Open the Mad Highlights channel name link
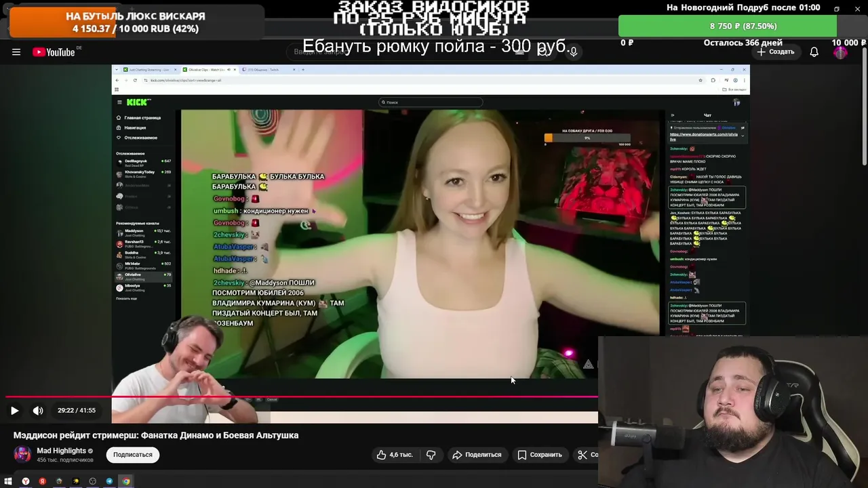Screen dimensions: 868x488 61,451
